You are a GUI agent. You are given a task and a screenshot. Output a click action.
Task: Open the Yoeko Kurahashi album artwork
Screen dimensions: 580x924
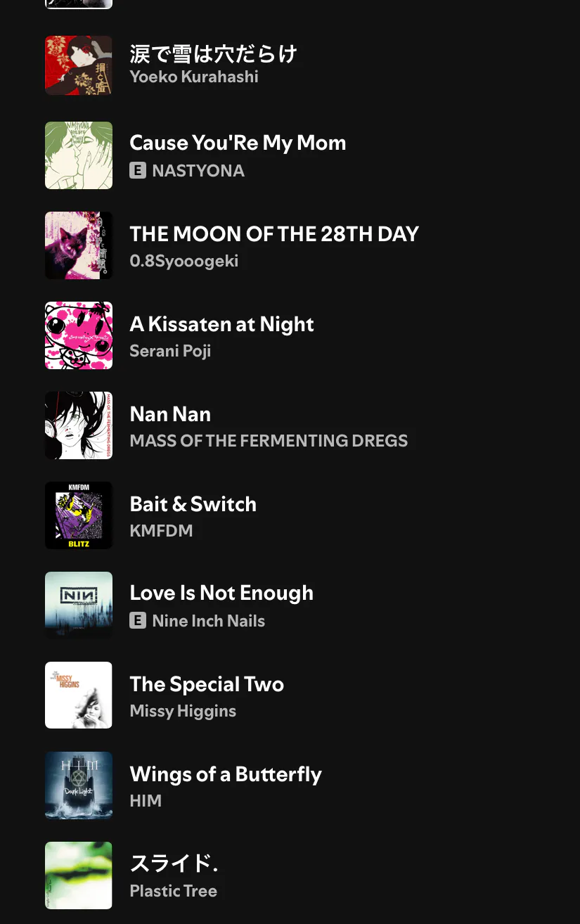(x=79, y=65)
